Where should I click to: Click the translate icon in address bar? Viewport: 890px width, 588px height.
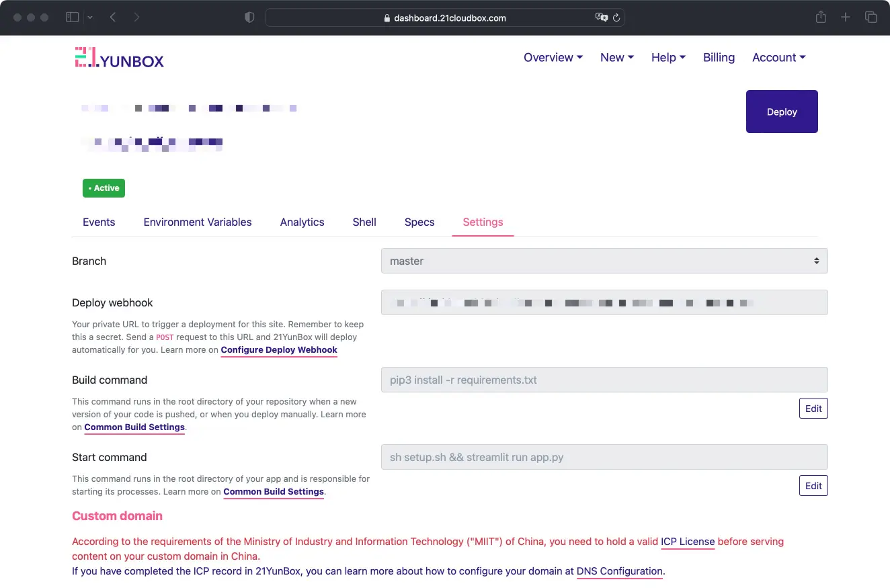point(601,17)
